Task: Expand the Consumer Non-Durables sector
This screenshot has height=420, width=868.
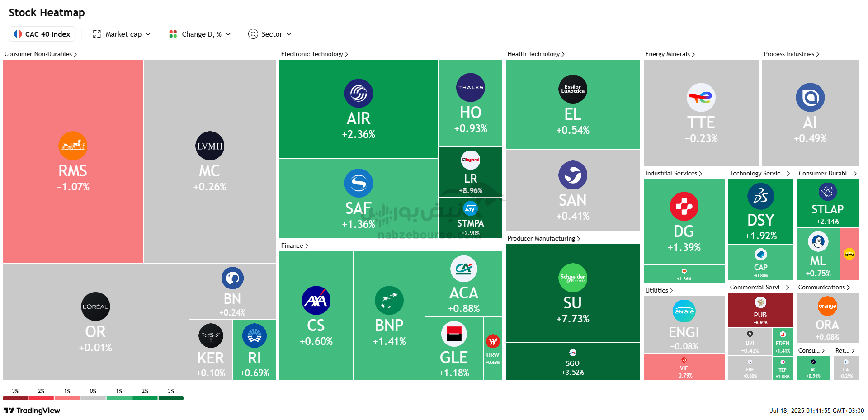Action: pos(41,54)
